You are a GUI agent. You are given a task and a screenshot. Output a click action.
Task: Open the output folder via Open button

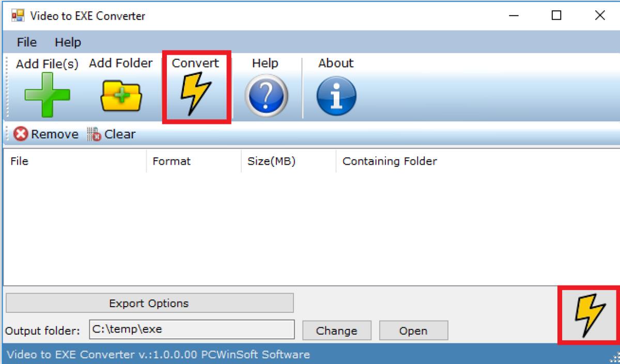point(413,330)
